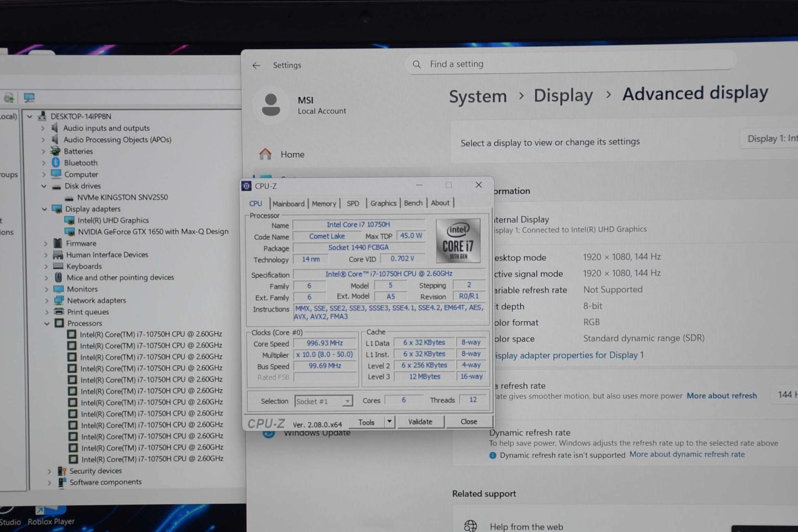Select the NVIDIA GeForce GTX 1650 adapter icon
798x532 pixels.
point(70,232)
